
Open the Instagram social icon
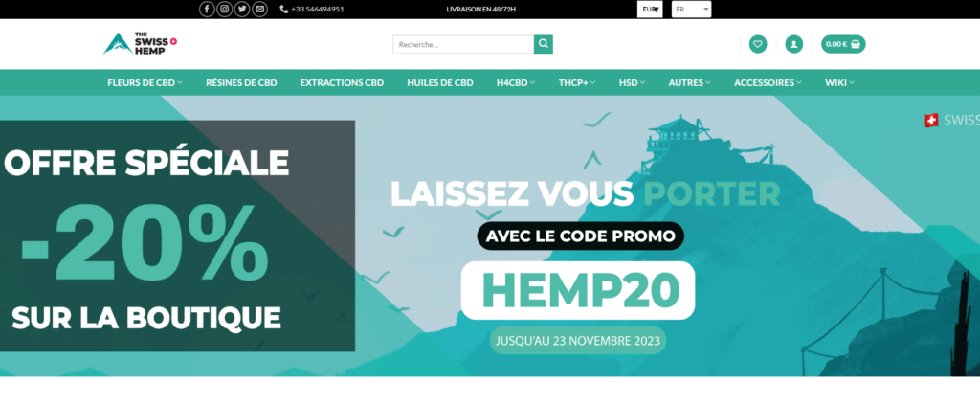tap(224, 10)
